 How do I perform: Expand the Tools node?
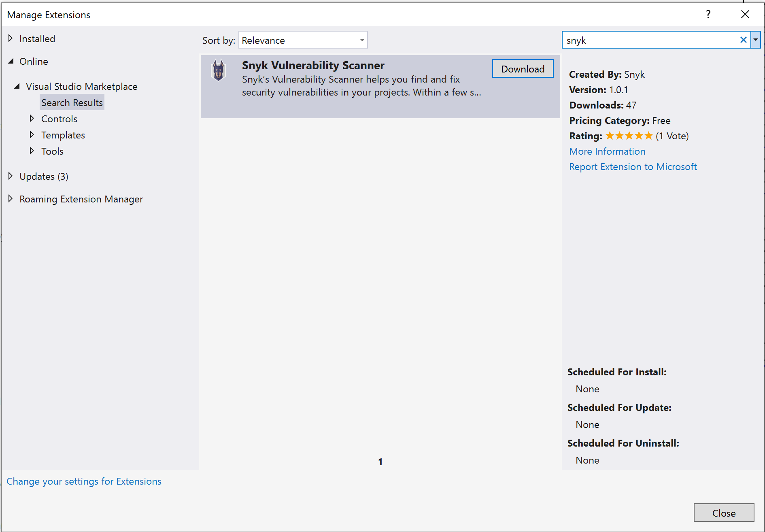(32, 151)
